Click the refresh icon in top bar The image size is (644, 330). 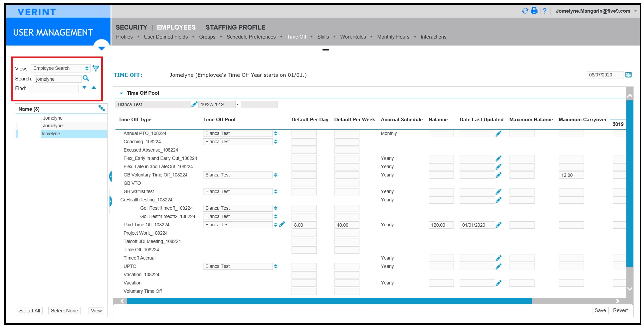click(x=525, y=11)
